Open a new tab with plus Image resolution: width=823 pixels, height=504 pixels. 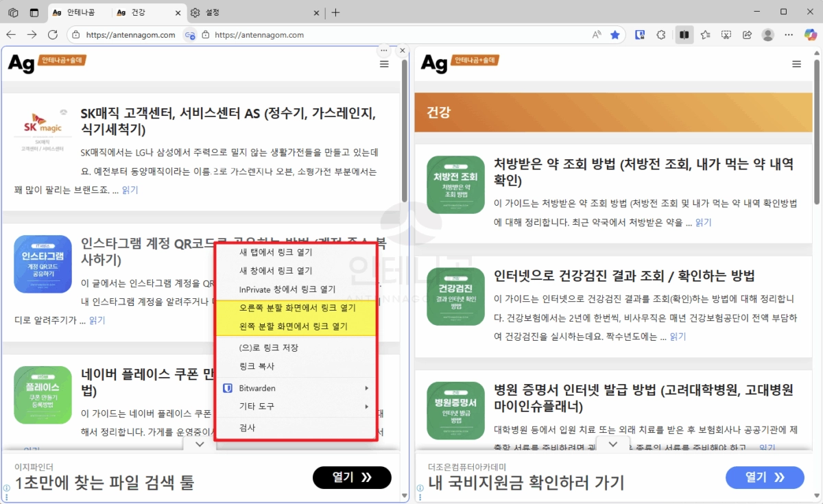335,12
